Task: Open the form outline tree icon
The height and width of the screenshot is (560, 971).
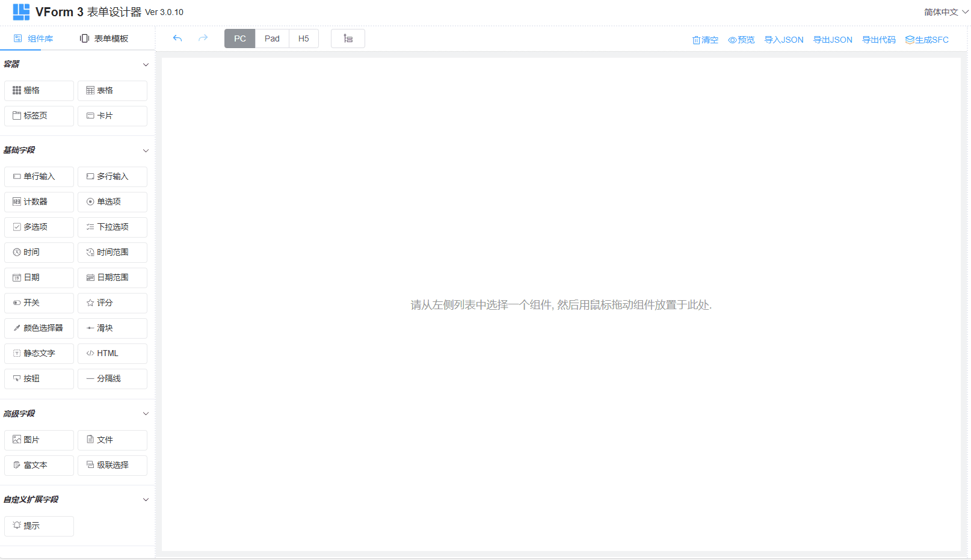Action: click(348, 38)
